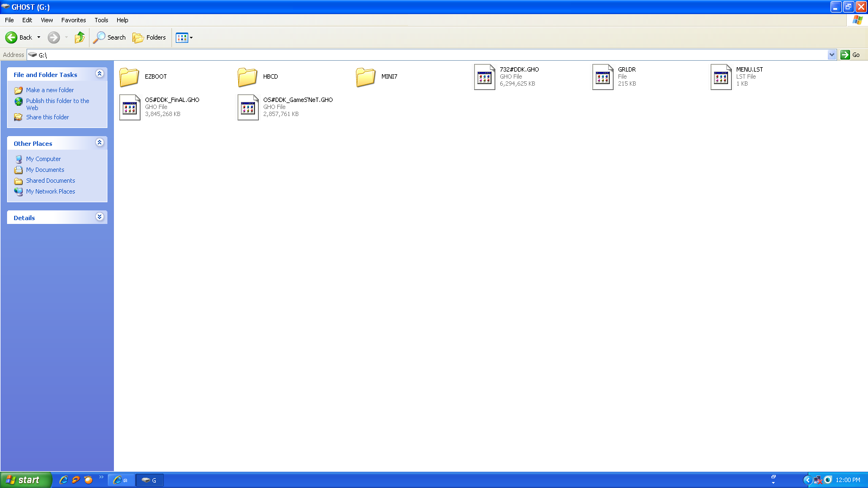This screenshot has width=868, height=488.
Task: Click the My Network Places icon in sidebar
Action: [x=18, y=191]
